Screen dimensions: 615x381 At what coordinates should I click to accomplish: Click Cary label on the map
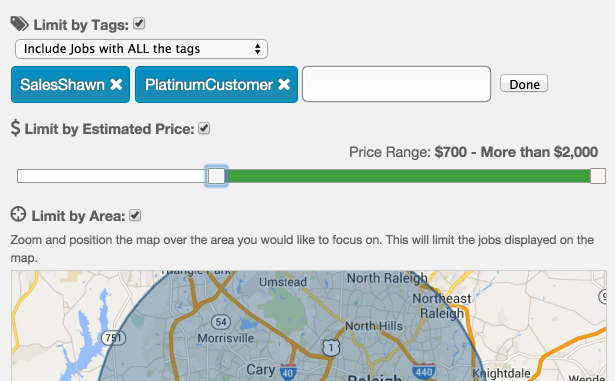(260, 370)
